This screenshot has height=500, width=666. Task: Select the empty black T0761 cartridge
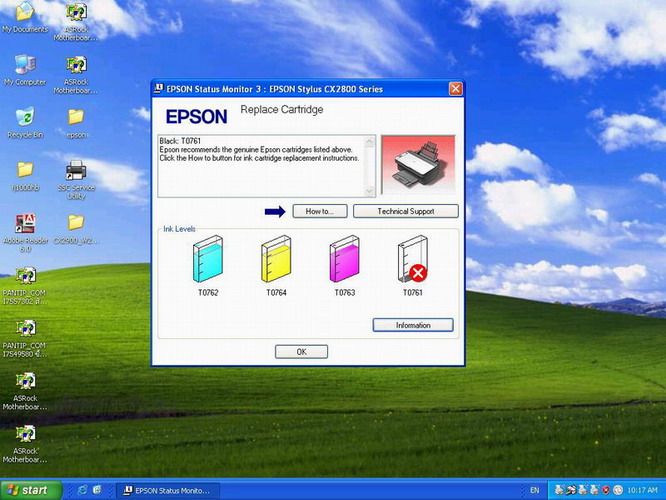[412, 259]
